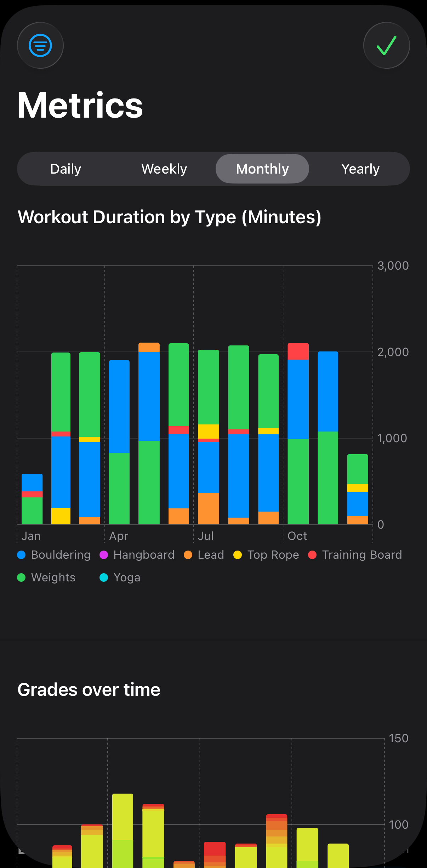Tap red Training Board segment in October bar
427x868 pixels.
(298, 351)
